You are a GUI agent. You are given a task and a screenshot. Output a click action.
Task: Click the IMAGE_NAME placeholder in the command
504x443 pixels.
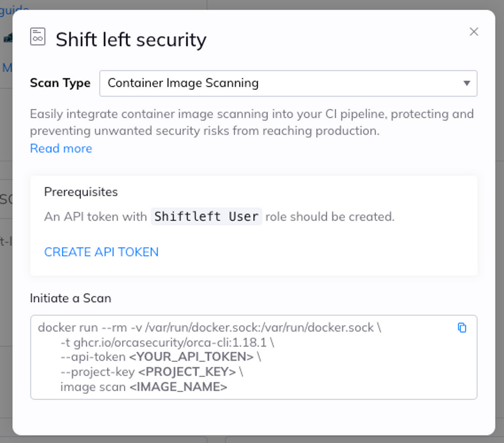178,387
